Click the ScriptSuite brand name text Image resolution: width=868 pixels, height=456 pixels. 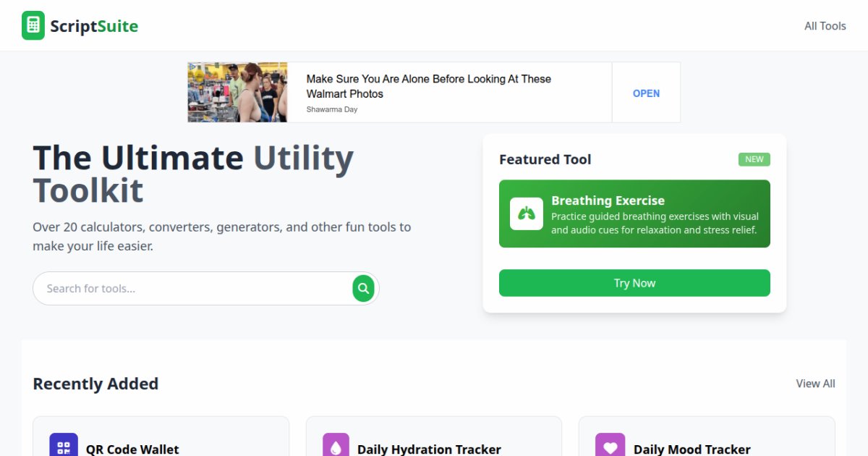[93, 25]
